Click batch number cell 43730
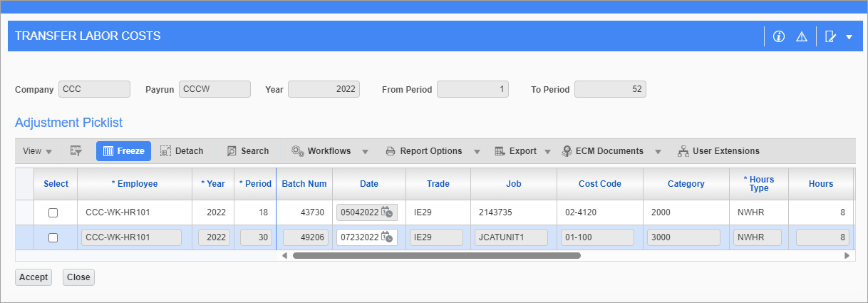 [x=304, y=212]
